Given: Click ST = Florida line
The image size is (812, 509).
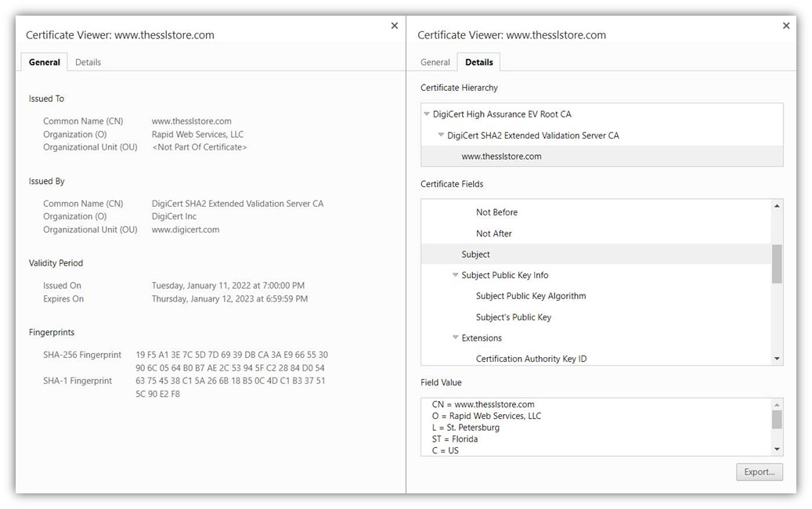Looking at the screenshot, I should [x=455, y=439].
